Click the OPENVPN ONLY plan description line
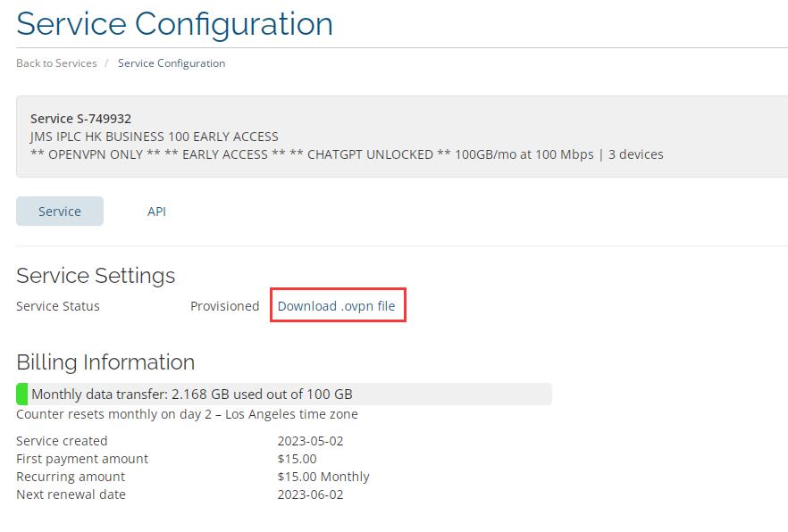 click(347, 154)
